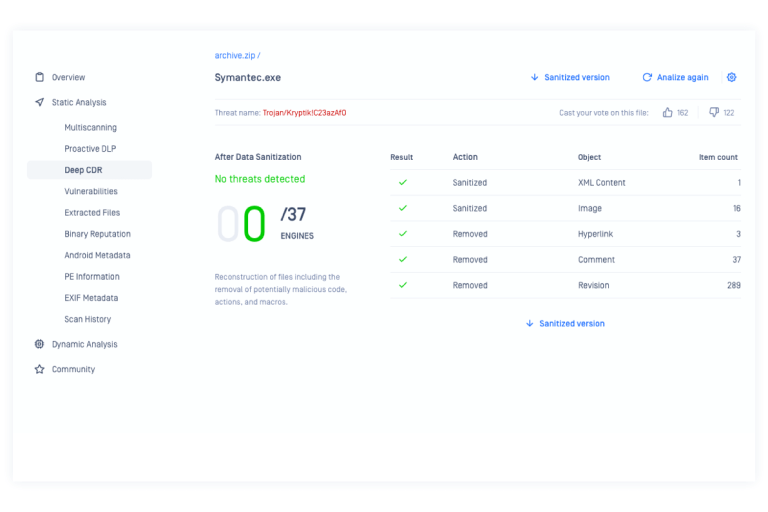Click the 162 upvote count

pyautogui.click(x=682, y=113)
